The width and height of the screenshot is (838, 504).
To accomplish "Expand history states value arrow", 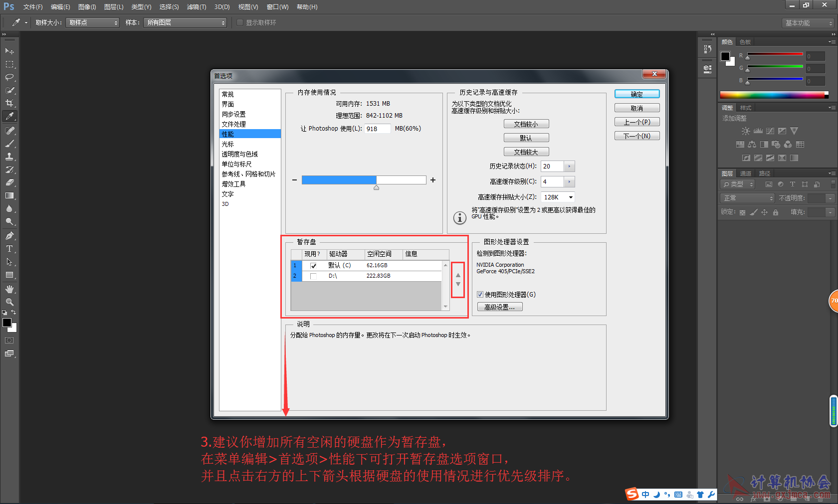I will point(569,167).
